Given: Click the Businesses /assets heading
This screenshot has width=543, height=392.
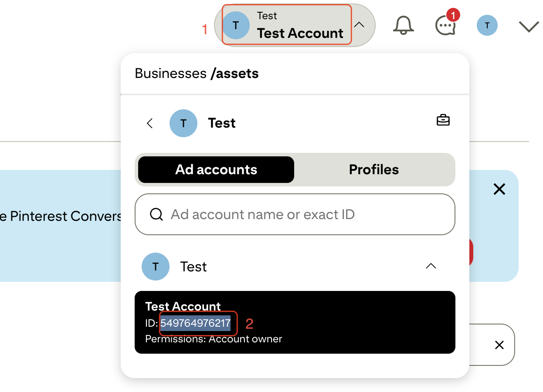Looking at the screenshot, I should (197, 73).
